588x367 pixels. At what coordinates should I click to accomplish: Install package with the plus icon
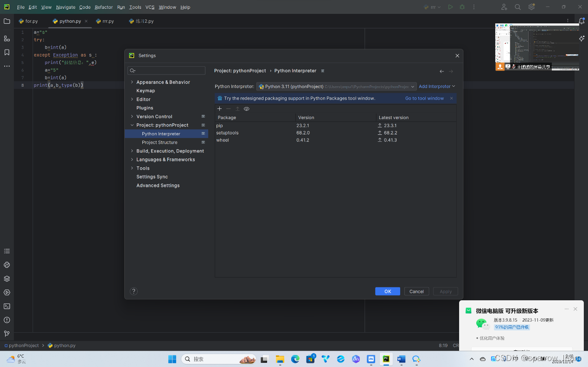point(220,109)
